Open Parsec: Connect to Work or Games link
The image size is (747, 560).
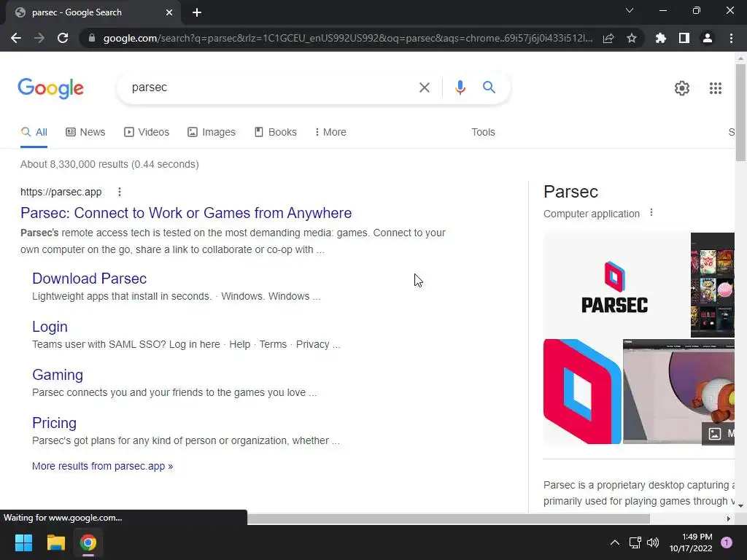(186, 213)
